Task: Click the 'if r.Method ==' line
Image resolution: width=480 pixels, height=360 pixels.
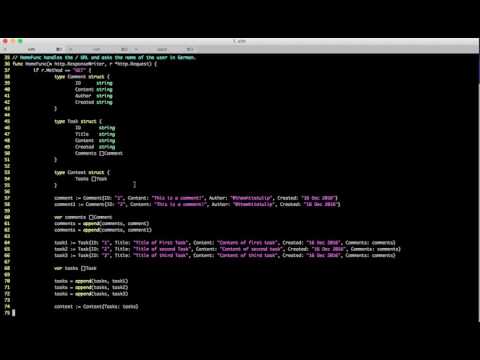Action: [62, 70]
